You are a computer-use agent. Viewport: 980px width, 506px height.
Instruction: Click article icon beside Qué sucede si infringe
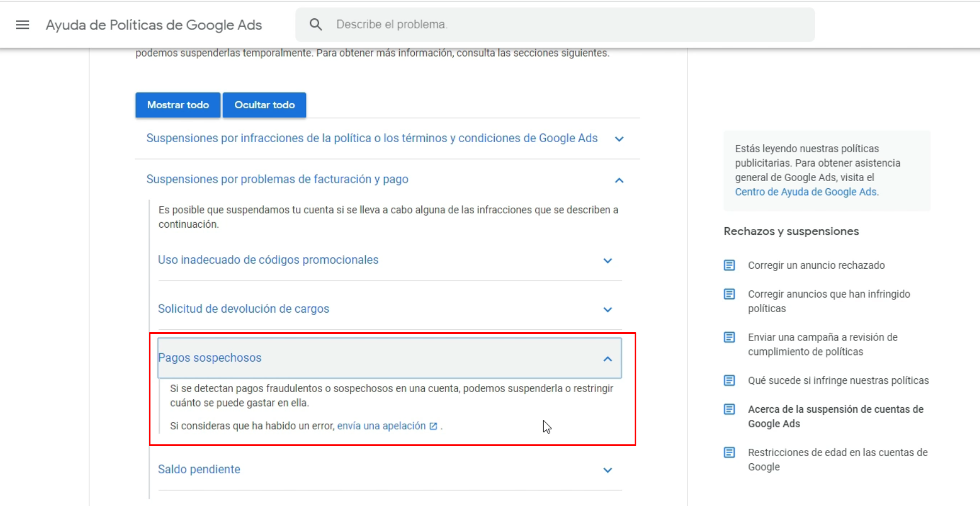730,380
